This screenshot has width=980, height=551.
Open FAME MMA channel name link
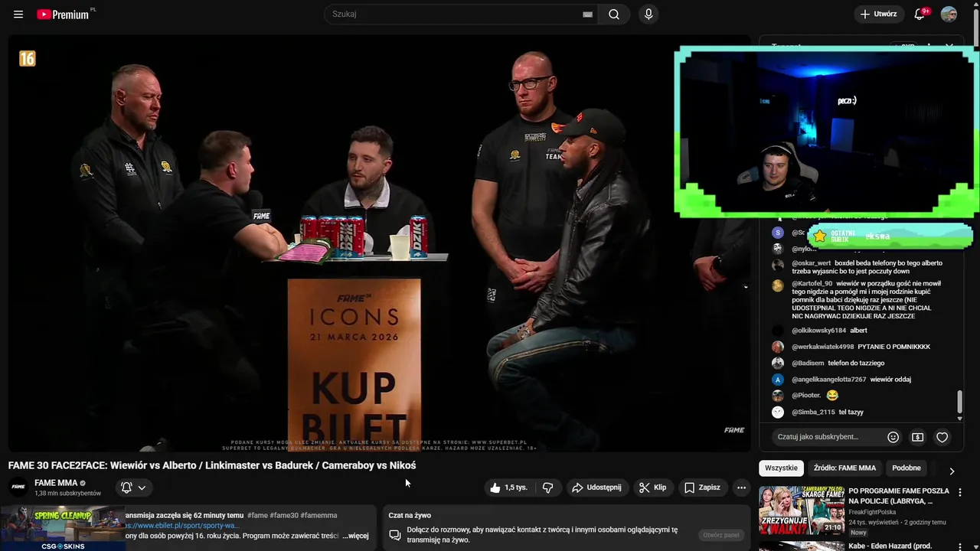56,483
